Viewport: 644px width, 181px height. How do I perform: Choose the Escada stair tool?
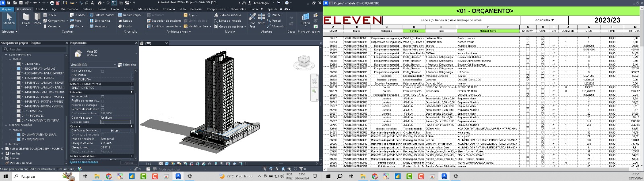pos(125,26)
